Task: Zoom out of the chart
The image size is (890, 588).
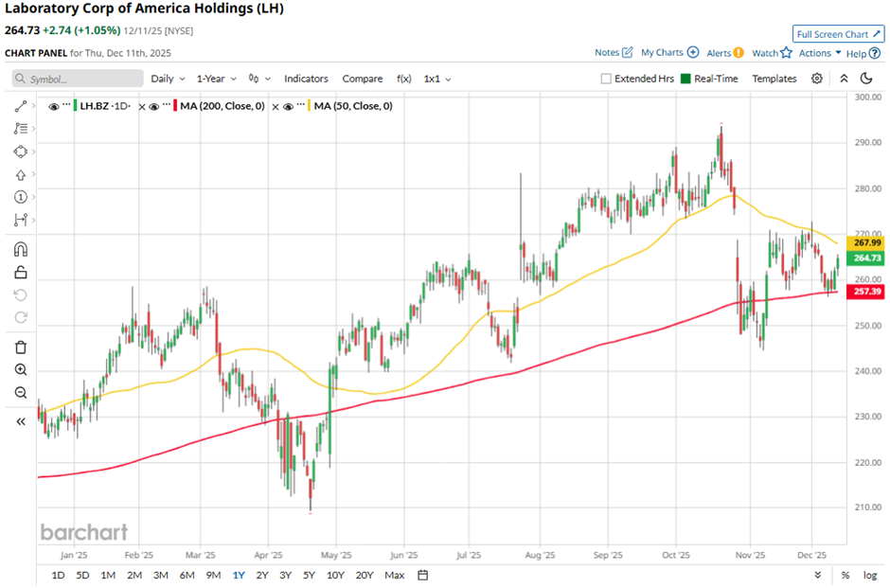Action: coord(21,393)
